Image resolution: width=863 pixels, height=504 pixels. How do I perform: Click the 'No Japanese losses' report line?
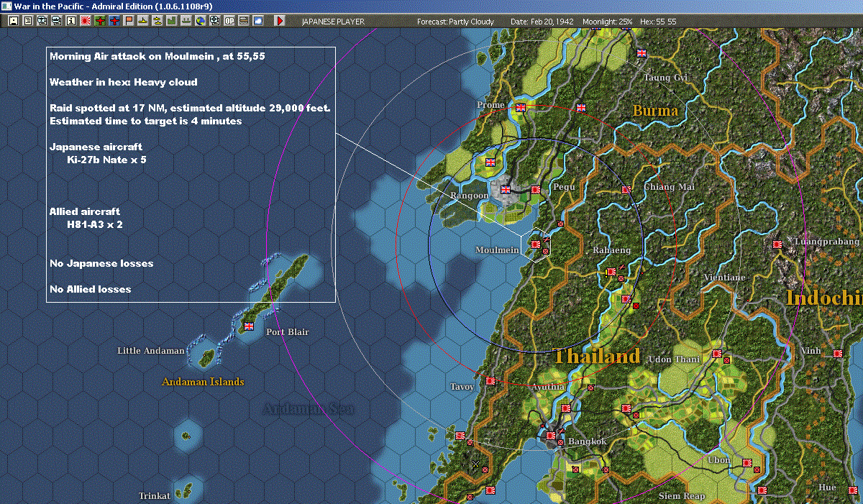click(101, 264)
